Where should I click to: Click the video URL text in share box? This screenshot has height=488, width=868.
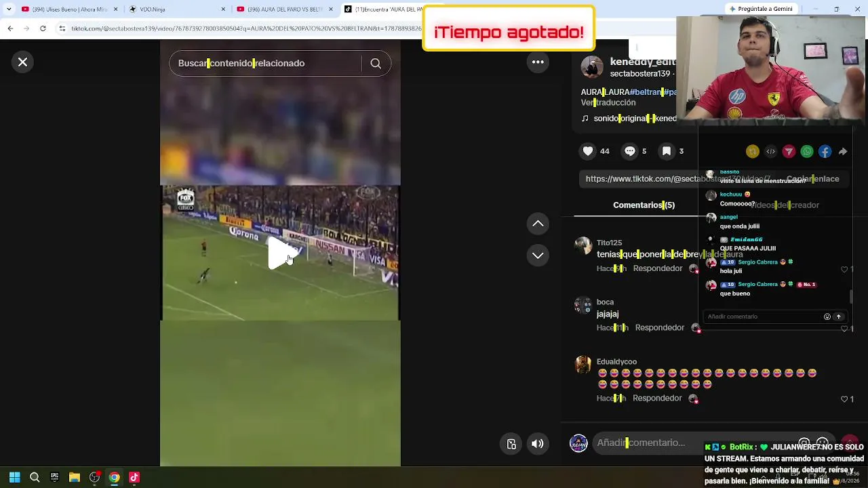pos(677,179)
